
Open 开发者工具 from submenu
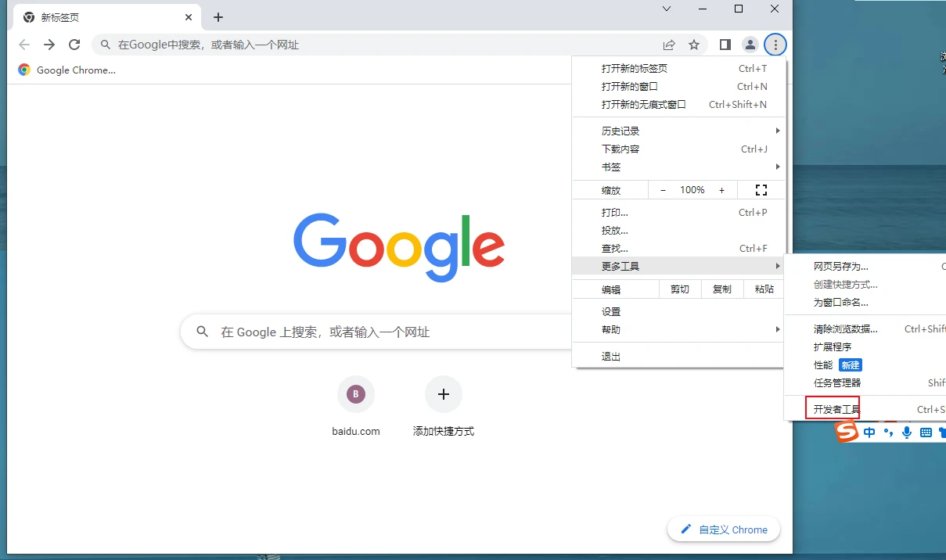point(865,410)
